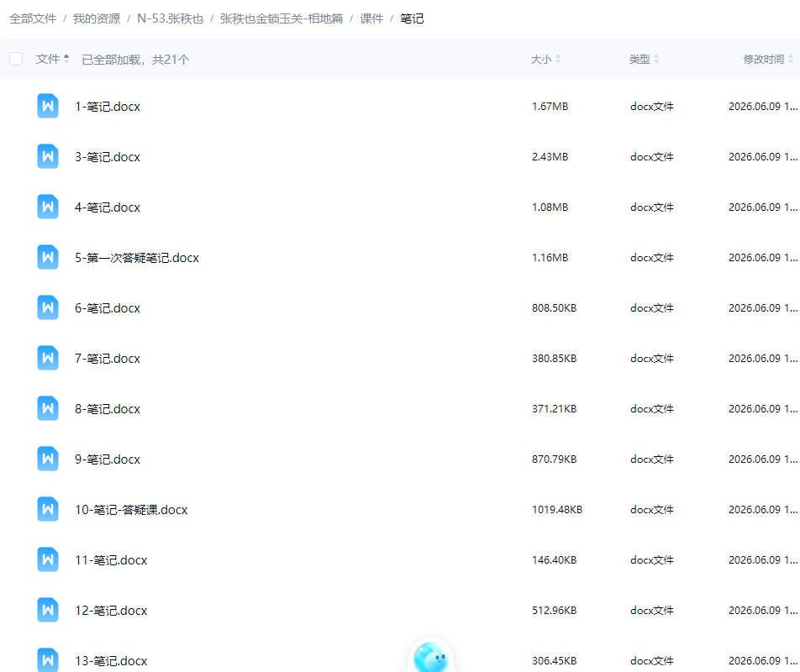The image size is (800, 672).
Task: Click docx文件 type of 10-笔记-答疑课.docx
Action: click(x=652, y=510)
